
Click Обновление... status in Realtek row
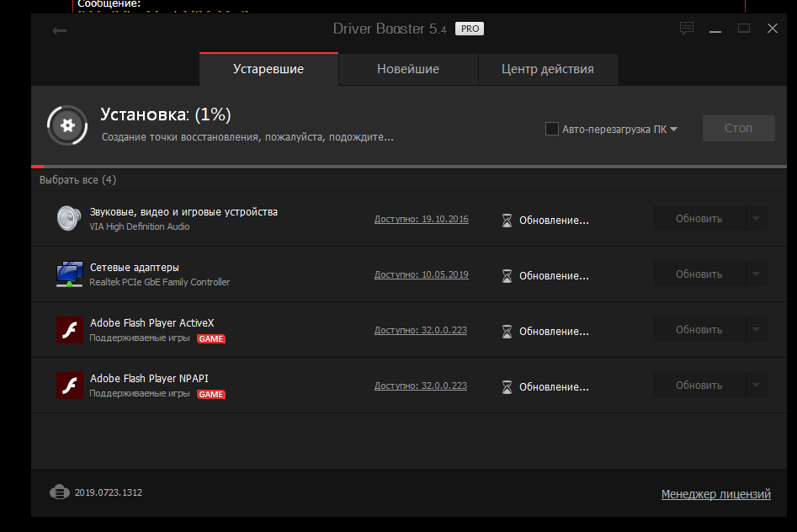(x=554, y=276)
